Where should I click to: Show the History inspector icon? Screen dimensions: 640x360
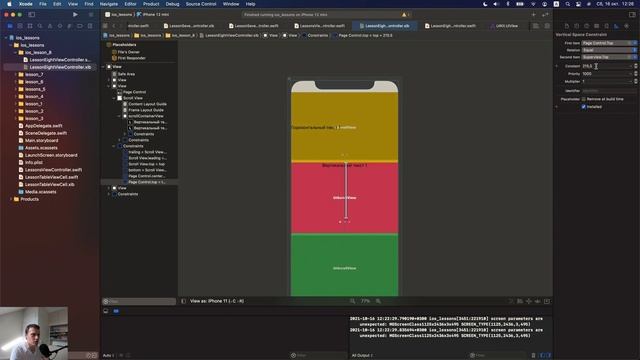pos(576,26)
